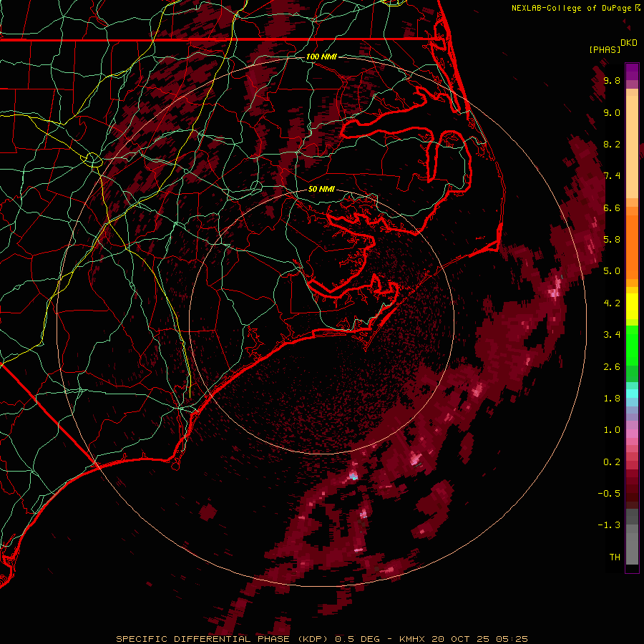Click the 100 NMI range ring label

(x=321, y=57)
